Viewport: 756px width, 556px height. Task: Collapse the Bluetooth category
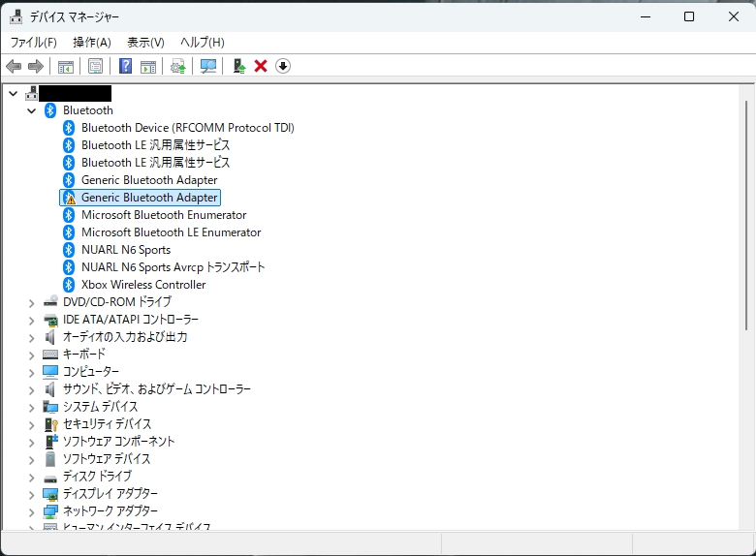tap(32, 110)
